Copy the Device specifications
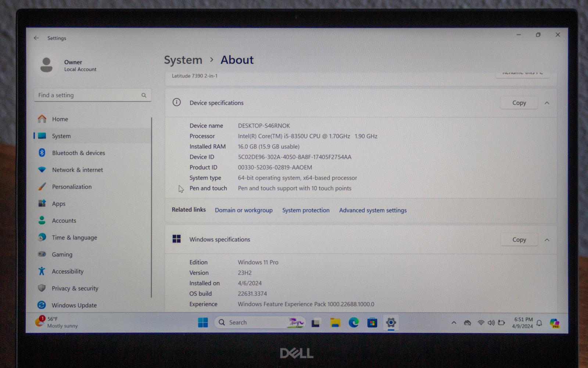The image size is (588, 368). coord(519,103)
